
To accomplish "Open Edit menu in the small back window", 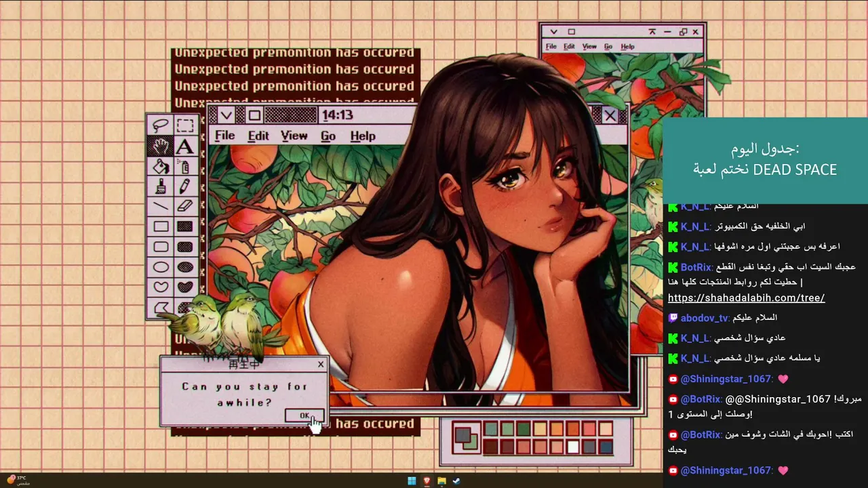I will 568,47.
